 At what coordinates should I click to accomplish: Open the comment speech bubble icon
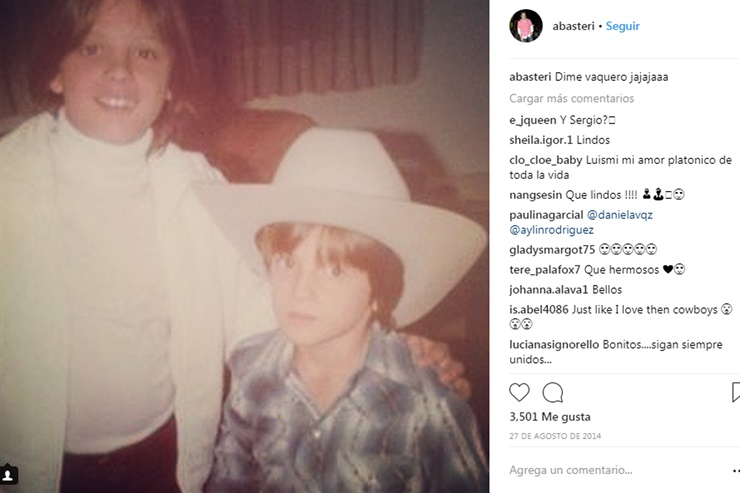tap(553, 393)
